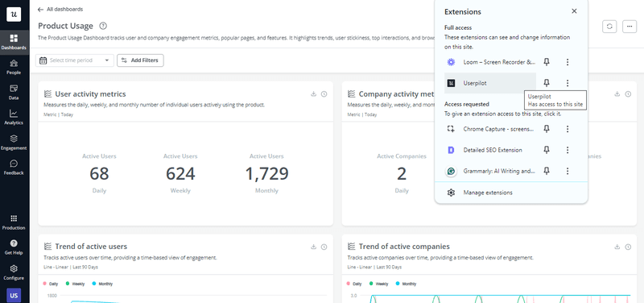Open People section in sidebar
Image resolution: width=644 pixels, height=303 pixels.
coord(14,68)
